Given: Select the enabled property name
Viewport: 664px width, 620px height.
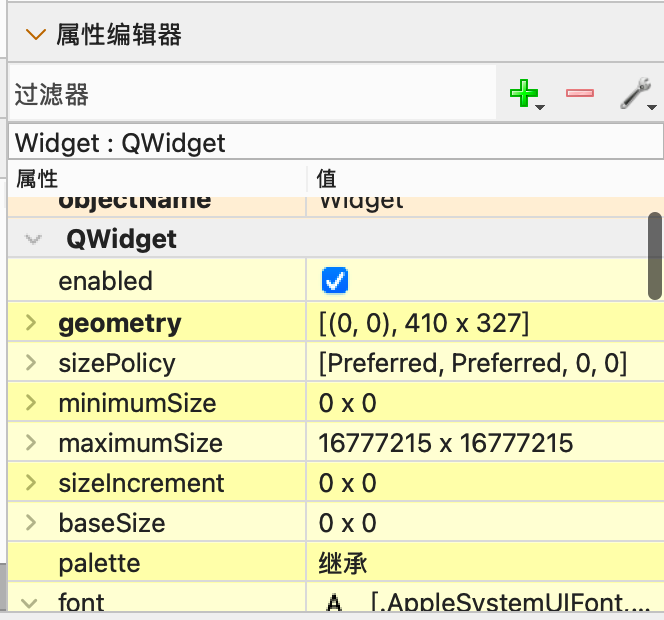Looking at the screenshot, I should coord(105,281).
